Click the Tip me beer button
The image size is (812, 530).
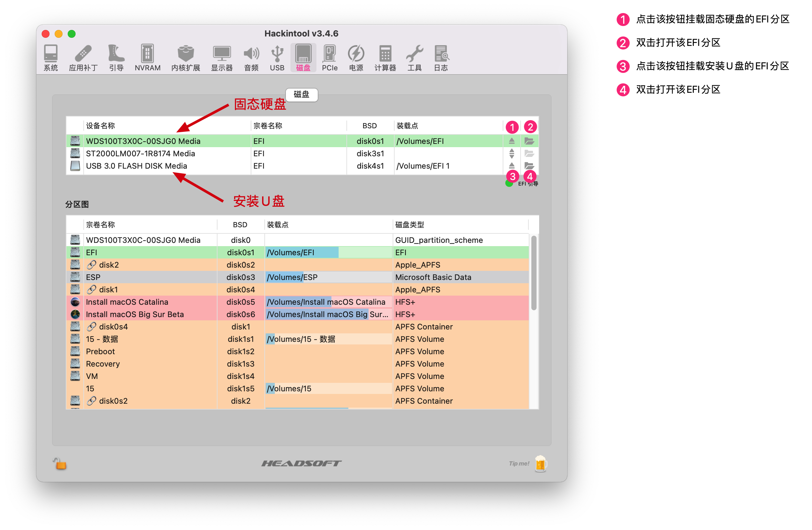(540, 464)
